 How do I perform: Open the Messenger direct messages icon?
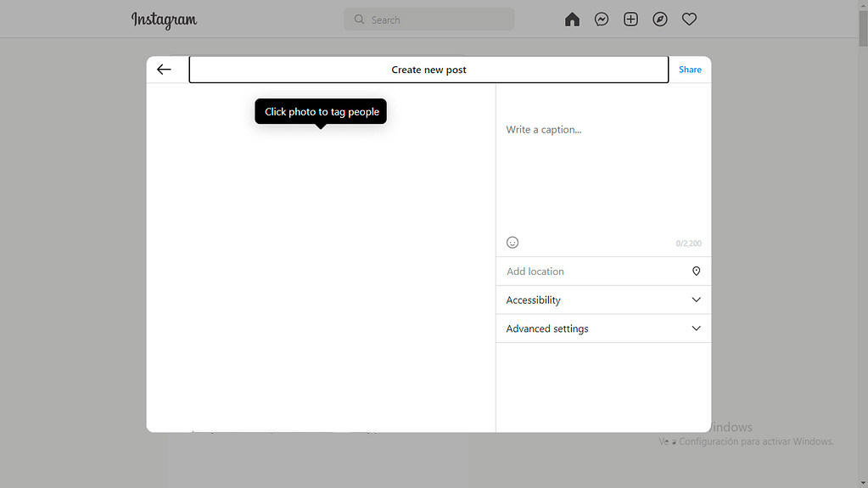click(x=602, y=20)
